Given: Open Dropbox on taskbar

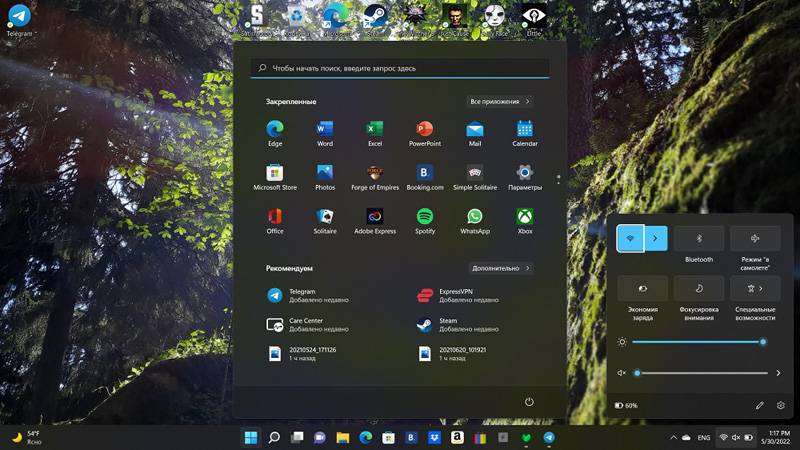Looking at the screenshot, I should [x=434, y=437].
